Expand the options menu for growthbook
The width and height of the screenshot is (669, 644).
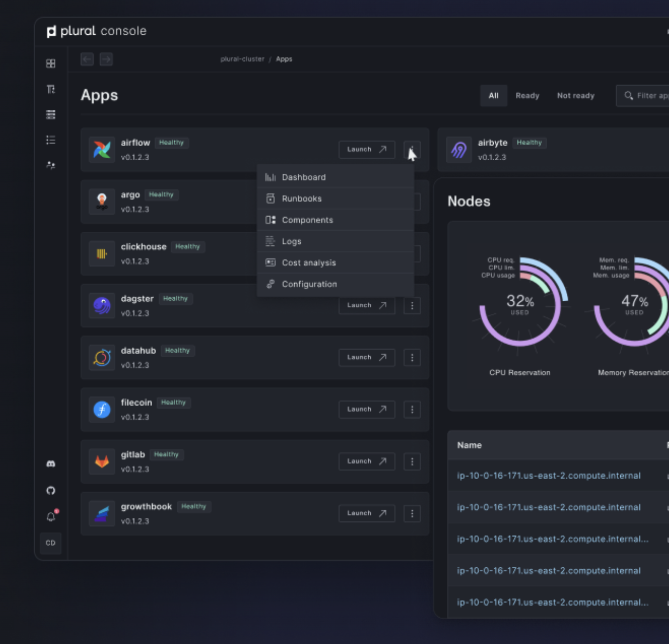[x=412, y=513]
